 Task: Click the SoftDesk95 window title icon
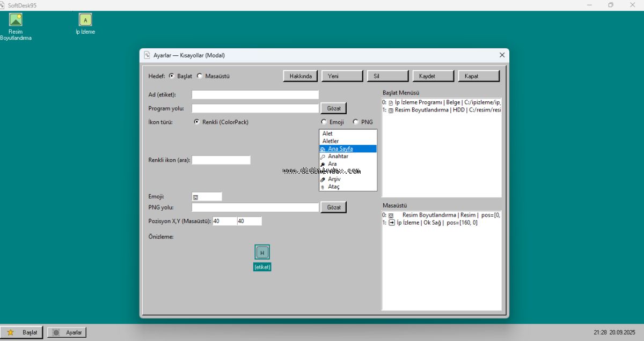point(3,5)
